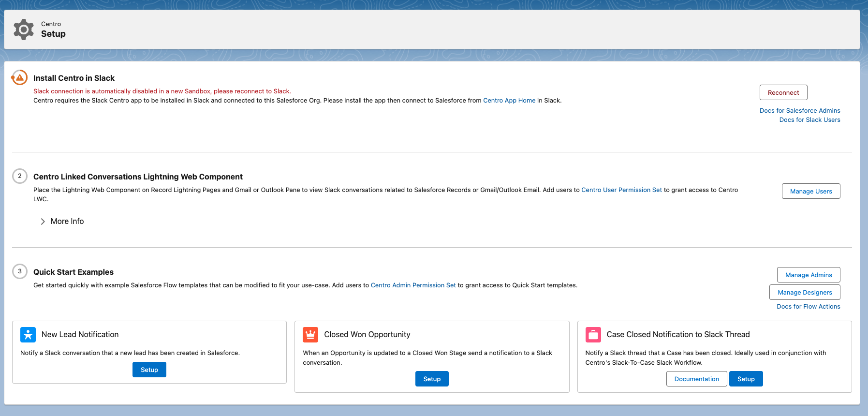Click the Reconnect button
Image resolution: width=868 pixels, height=416 pixels.
[783, 92]
